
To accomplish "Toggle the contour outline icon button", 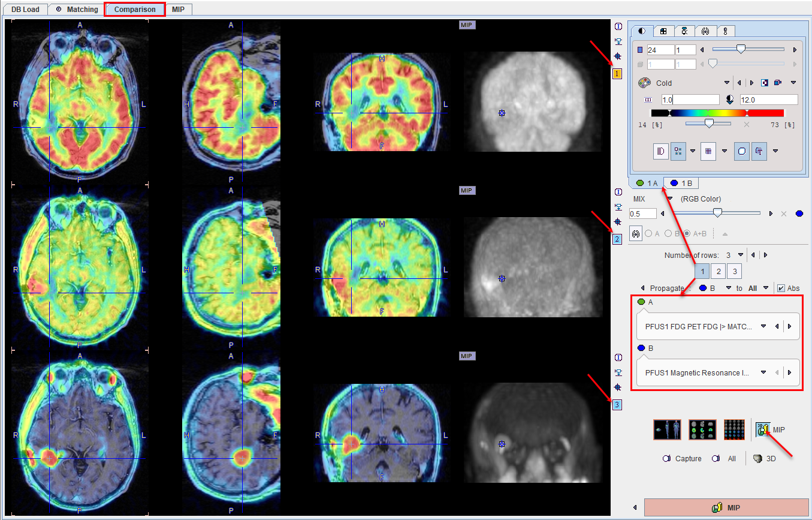I will click(742, 152).
